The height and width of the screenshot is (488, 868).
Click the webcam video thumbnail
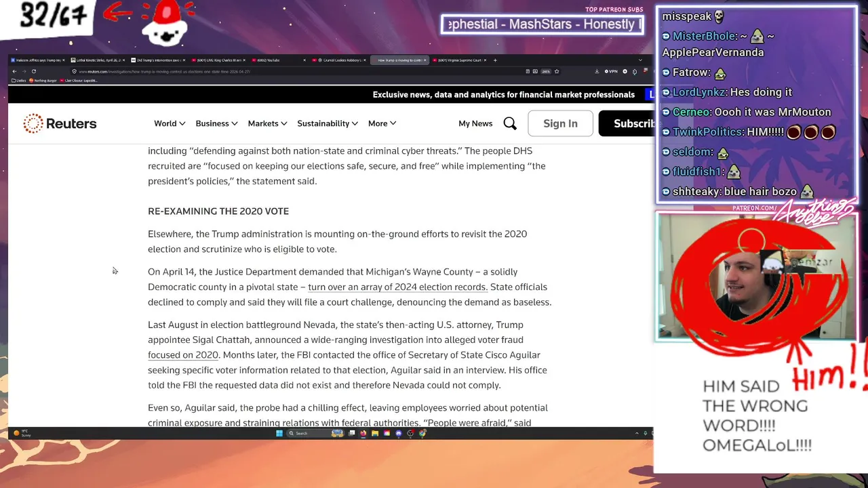(756, 277)
